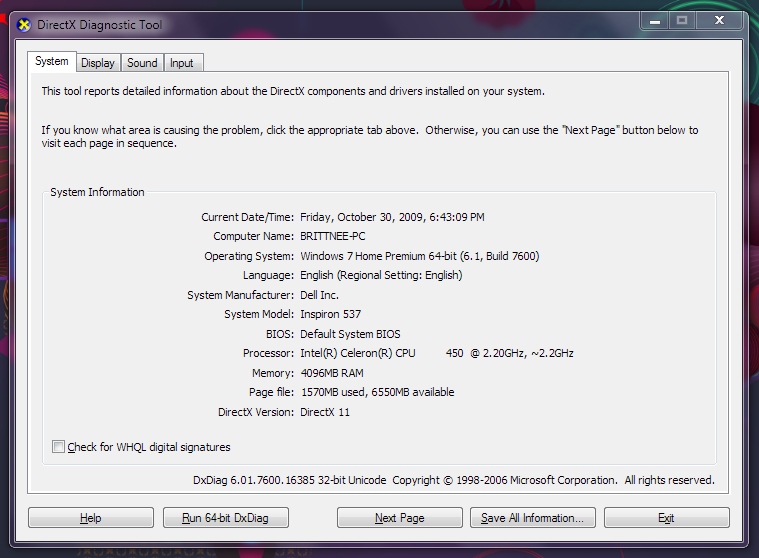Screen dimensions: 759x558
Task: Click the DirectX 11 version value
Action: click(x=325, y=412)
